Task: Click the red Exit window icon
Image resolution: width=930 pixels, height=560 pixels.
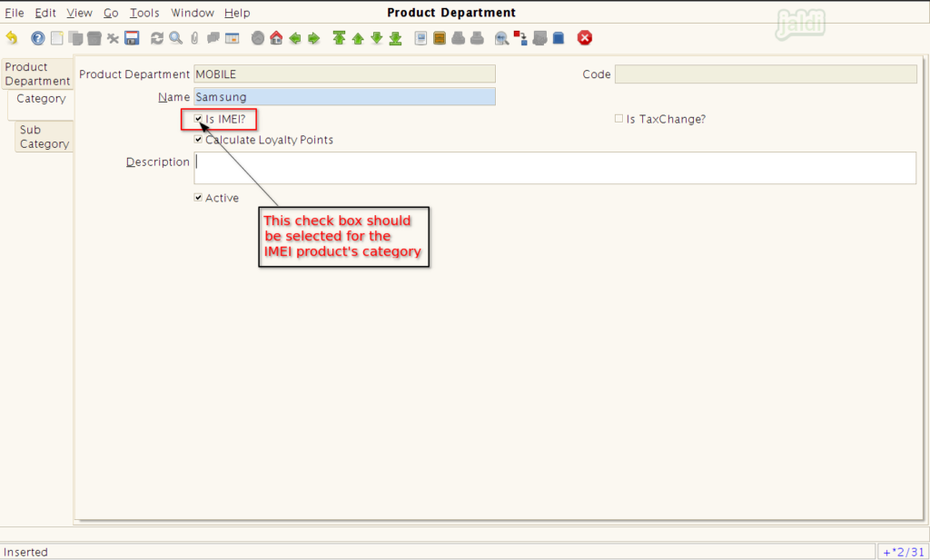Action: (585, 38)
